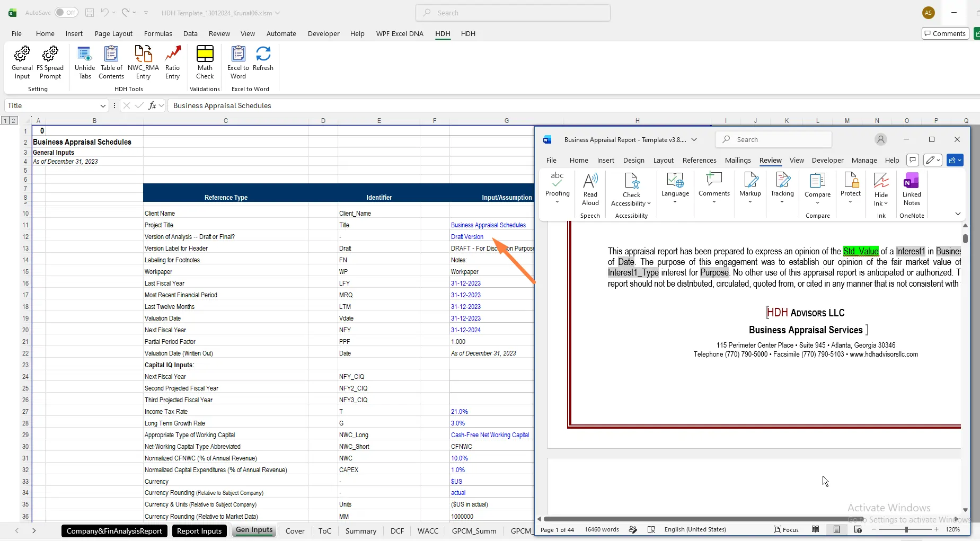Screen dimensions: 980x541
Task: Click Word comments bubble icon
Action: click(x=912, y=160)
